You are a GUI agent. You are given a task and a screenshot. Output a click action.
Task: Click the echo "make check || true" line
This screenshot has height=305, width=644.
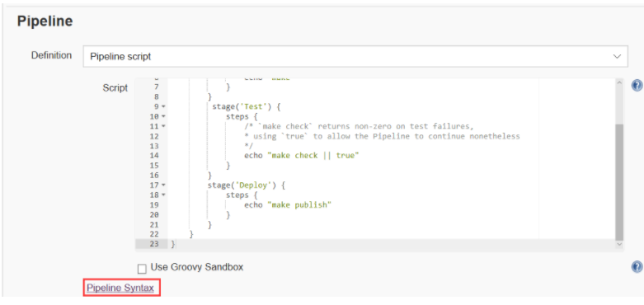click(302, 156)
